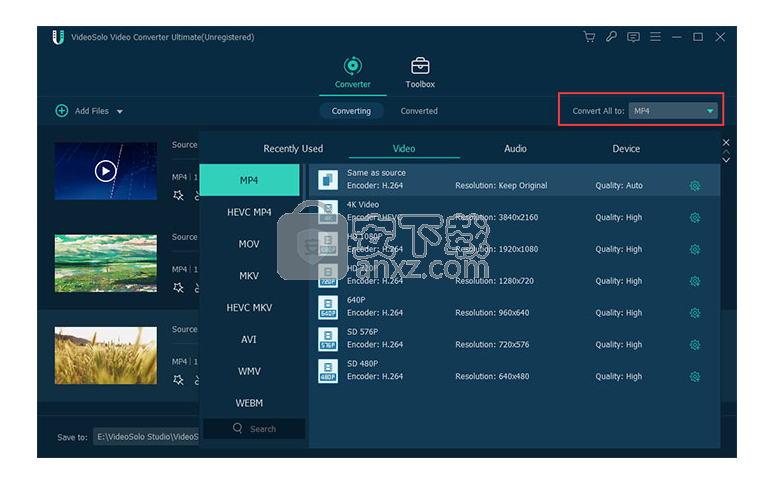Open the Audio format tab
The image size is (770, 484).
tap(515, 149)
